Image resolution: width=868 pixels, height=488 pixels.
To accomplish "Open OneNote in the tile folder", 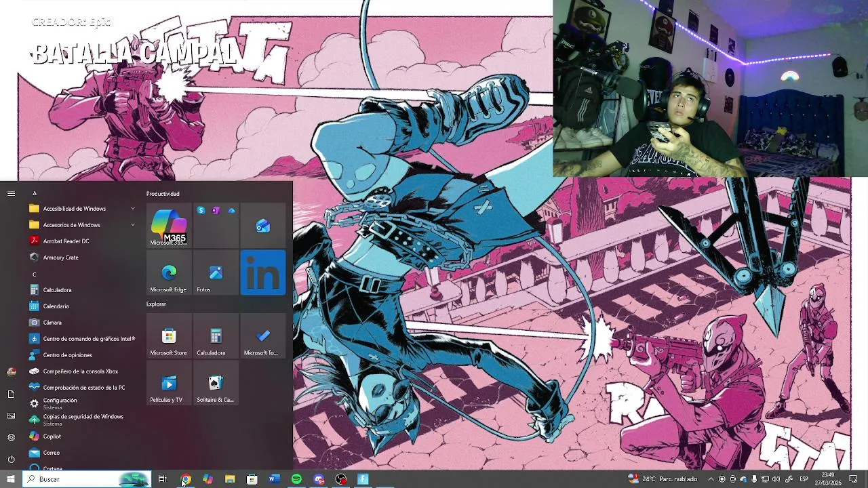I will [x=216, y=211].
